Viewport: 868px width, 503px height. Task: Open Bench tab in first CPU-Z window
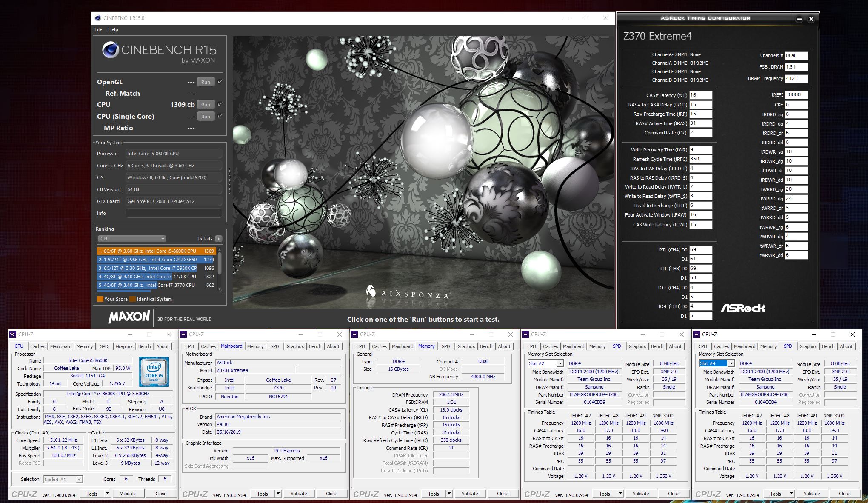pyautogui.click(x=144, y=346)
